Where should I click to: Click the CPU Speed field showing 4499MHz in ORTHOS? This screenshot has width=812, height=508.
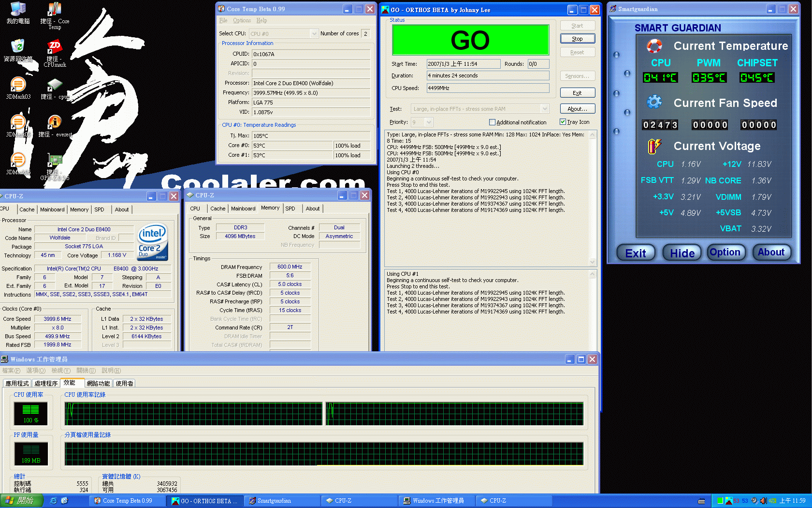click(488, 88)
